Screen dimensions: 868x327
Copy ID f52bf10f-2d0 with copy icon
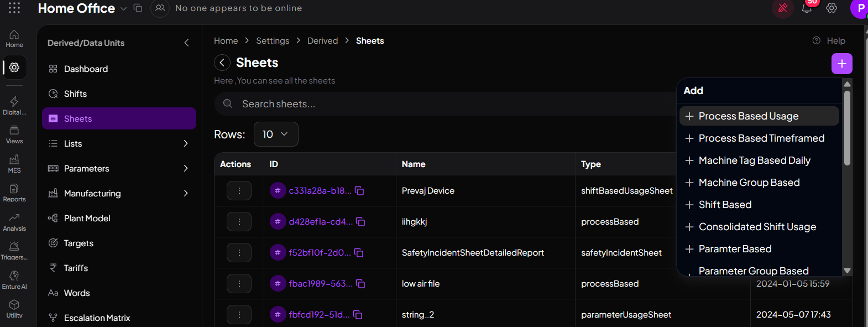[359, 253]
